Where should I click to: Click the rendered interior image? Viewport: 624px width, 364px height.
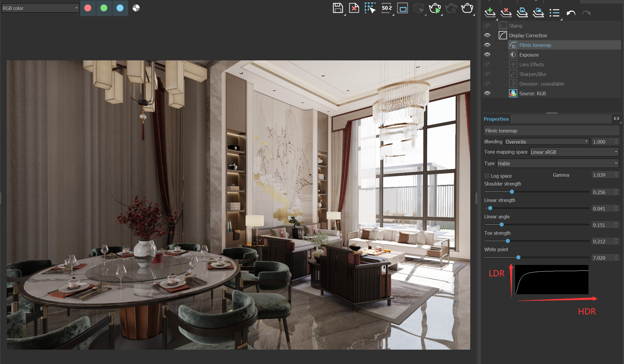pyautogui.click(x=239, y=205)
